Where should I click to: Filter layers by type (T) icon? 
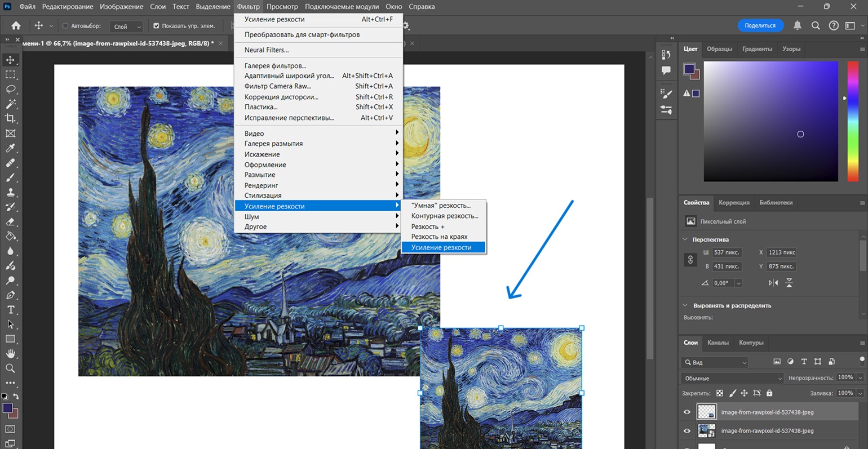coord(804,362)
